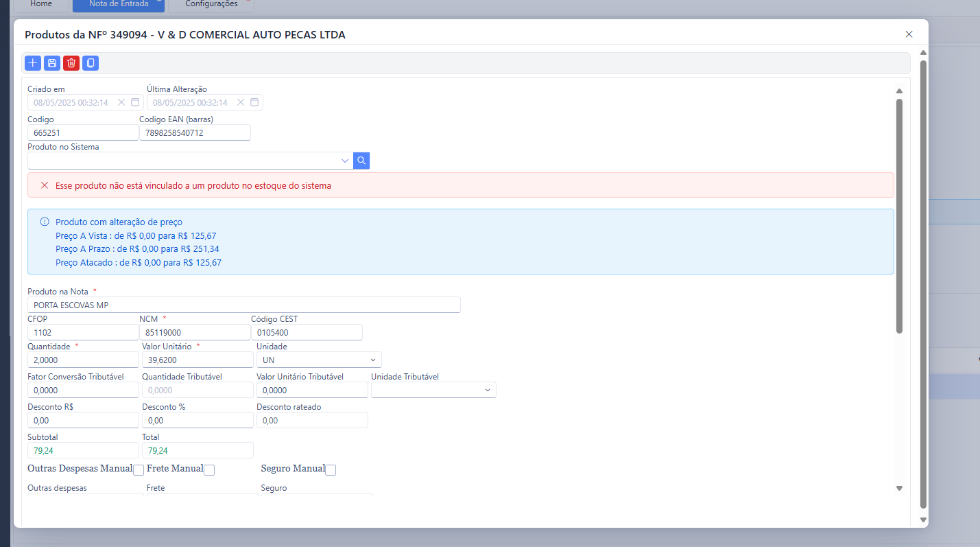The image size is (980, 547).
Task: Click the red trash delete icon
Action: click(71, 63)
